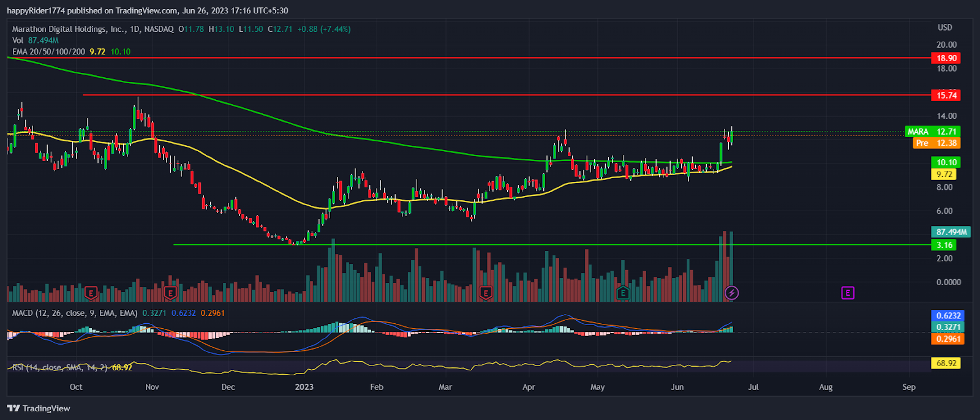
Task: Click the 68.92 value in RSI legend
Action: [x=122, y=367]
